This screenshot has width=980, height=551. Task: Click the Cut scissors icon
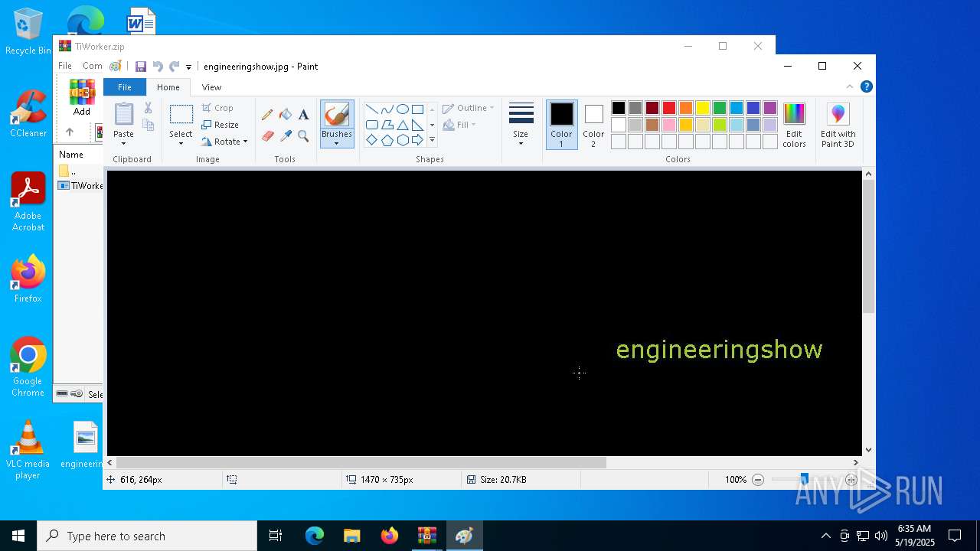(148, 109)
